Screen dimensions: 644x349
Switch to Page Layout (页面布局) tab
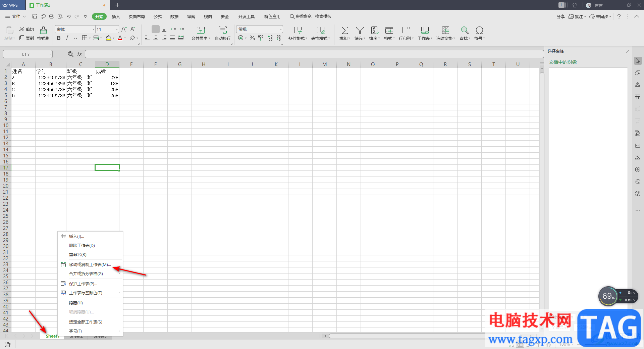(137, 16)
